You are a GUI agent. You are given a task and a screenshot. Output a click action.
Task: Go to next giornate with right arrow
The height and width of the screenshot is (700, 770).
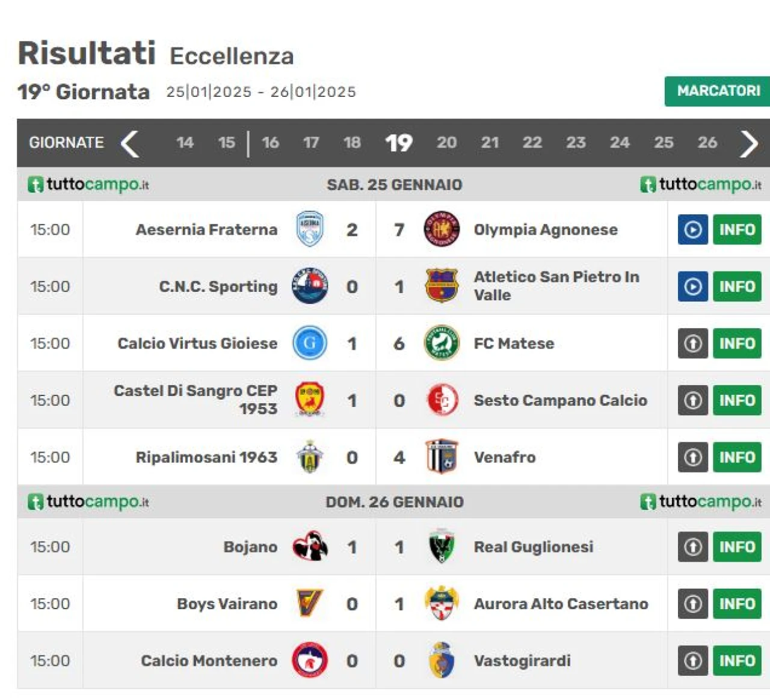point(749,143)
